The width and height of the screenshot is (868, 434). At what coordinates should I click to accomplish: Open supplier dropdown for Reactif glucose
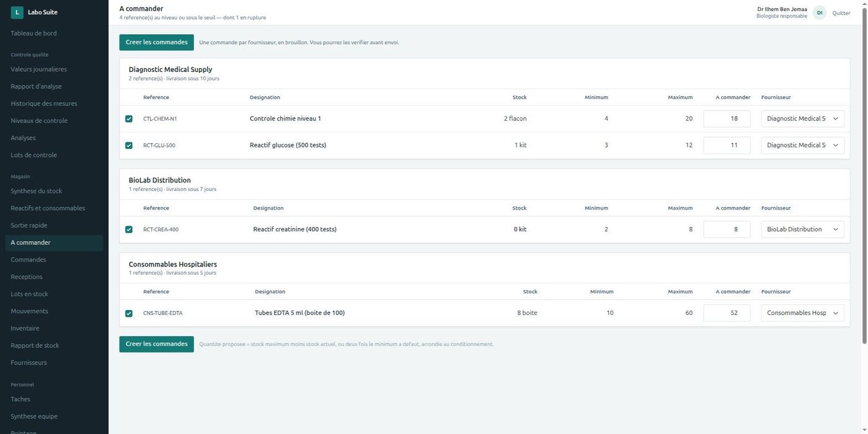click(x=803, y=145)
